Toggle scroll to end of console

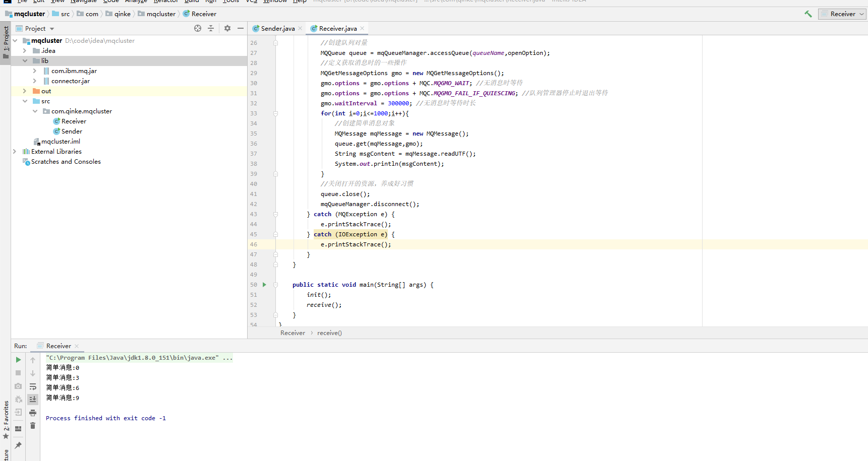33,399
